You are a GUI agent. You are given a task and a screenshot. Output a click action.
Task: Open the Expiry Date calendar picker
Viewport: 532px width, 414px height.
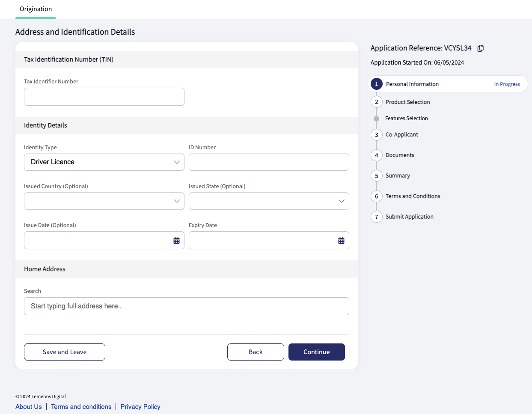click(x=341, y=240)
